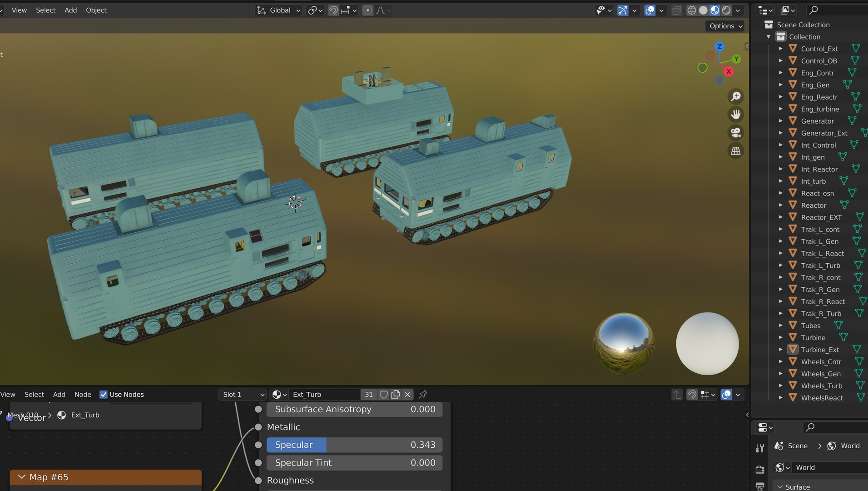The height and width of the screenshot is (491, 868).
Task: Click the mesh data icon beside Reactor
Action: pyautogui.click(x=844, y=205)
